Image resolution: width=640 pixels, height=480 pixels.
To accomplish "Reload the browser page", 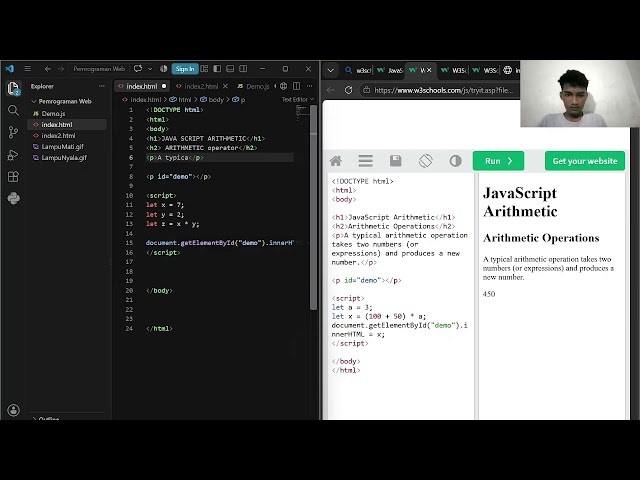I will [x=348, y=90].
